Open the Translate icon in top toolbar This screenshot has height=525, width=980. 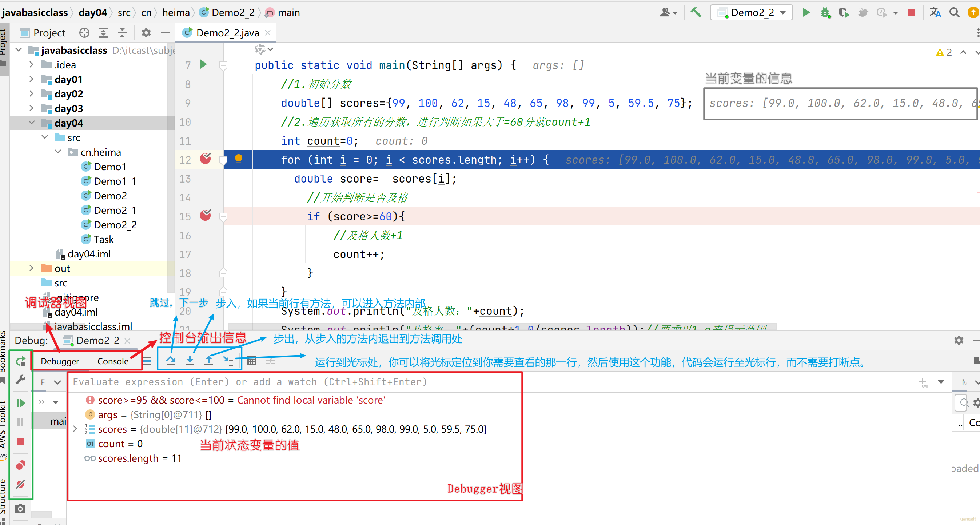pyautogui.click(x=935, y=13)
